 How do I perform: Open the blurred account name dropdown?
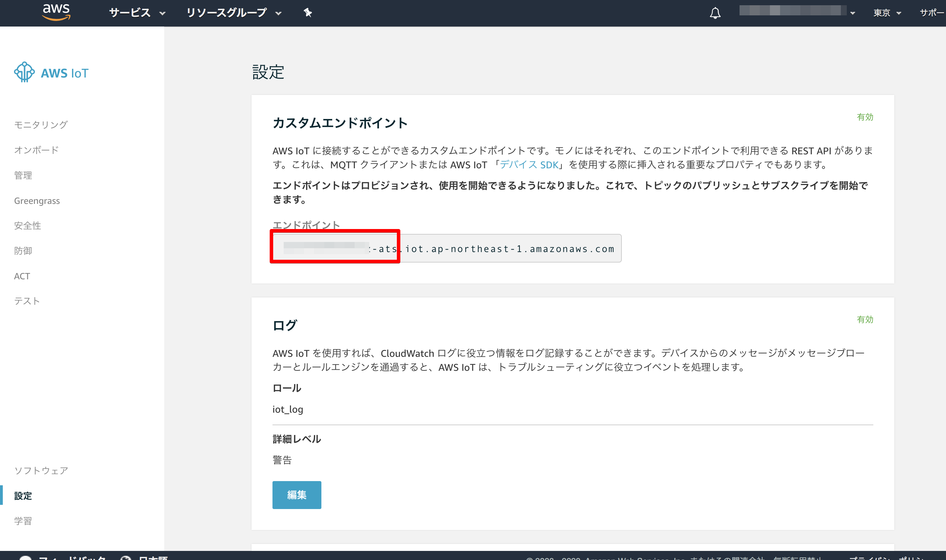coord(797,11)
